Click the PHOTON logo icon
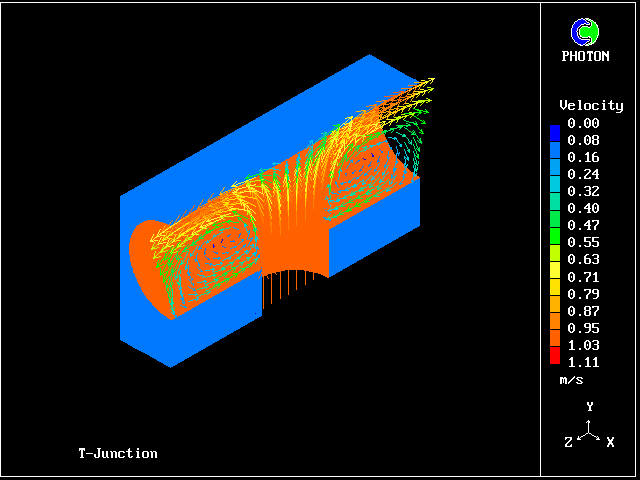Screen dimensions: 640x480 585,32
